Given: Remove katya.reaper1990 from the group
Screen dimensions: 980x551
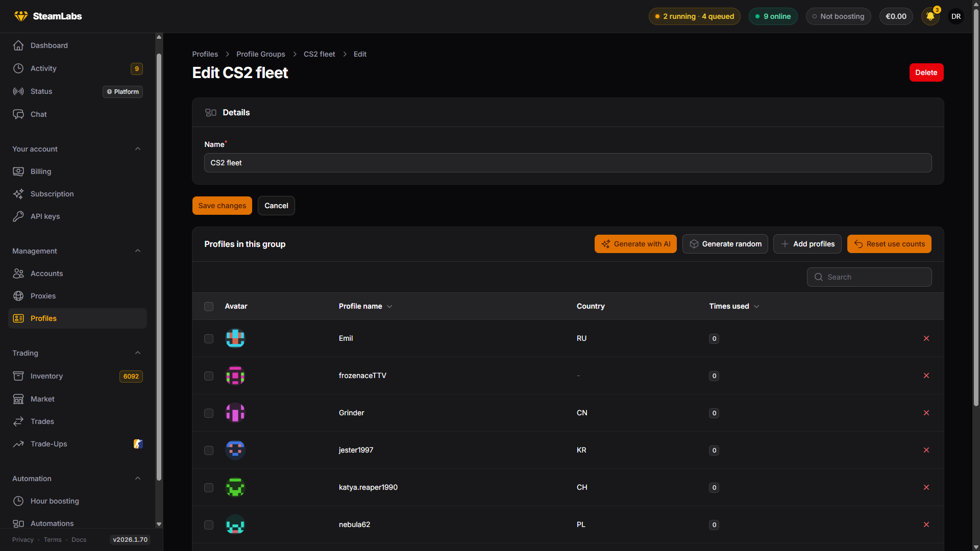Looking at the screenshot, I should coord(926,487).
